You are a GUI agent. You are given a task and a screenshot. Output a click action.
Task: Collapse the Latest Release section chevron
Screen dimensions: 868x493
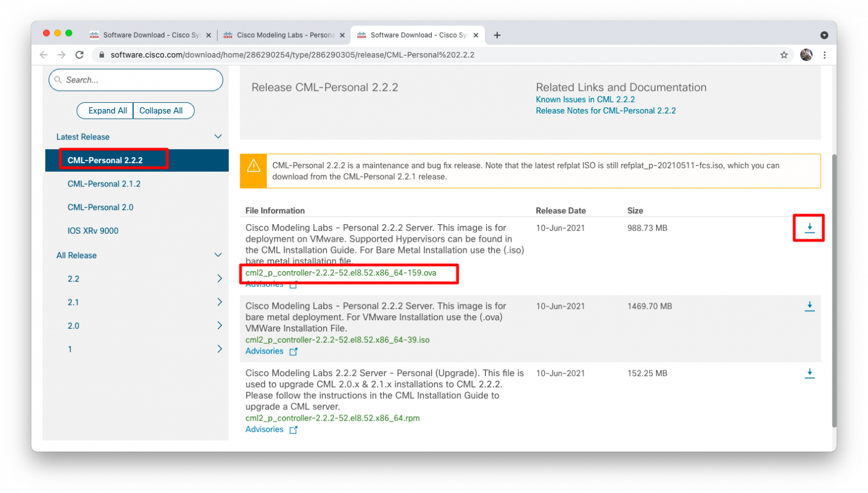click(218, 136)
